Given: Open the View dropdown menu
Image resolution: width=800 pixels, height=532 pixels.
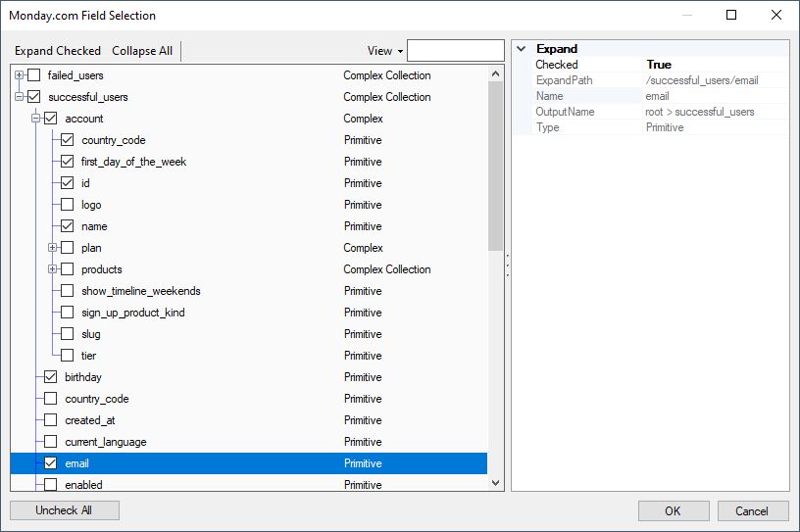Looking at the screenshot, I should (x=385, y=51).
